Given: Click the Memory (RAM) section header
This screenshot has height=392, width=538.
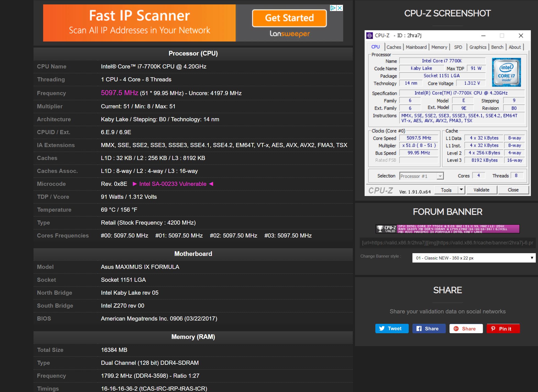Looking at the screenshot, I should pos(193,337).
